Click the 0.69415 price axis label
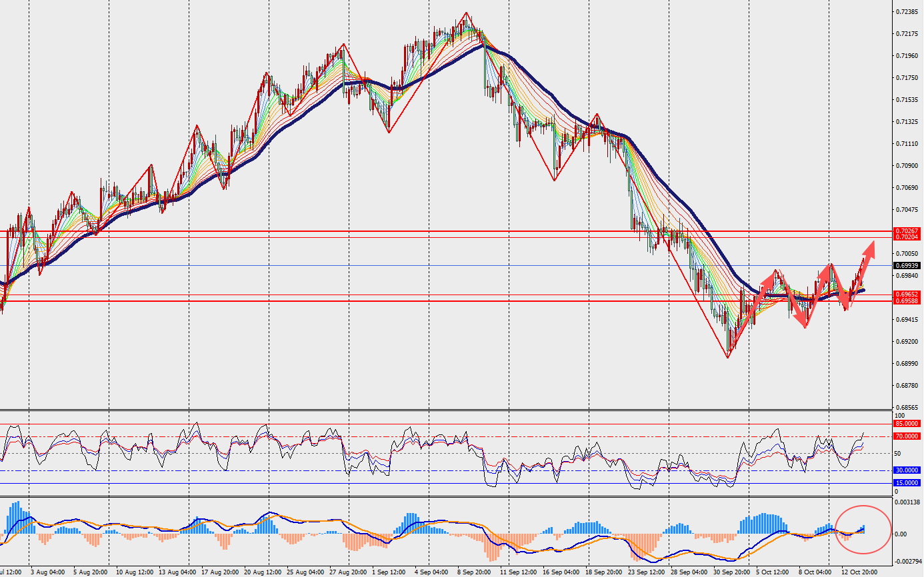 click(x=907, y=320)
